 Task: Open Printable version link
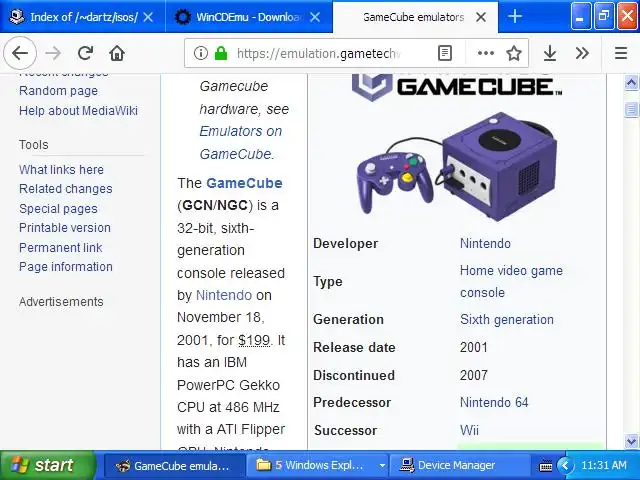(64, 228)
